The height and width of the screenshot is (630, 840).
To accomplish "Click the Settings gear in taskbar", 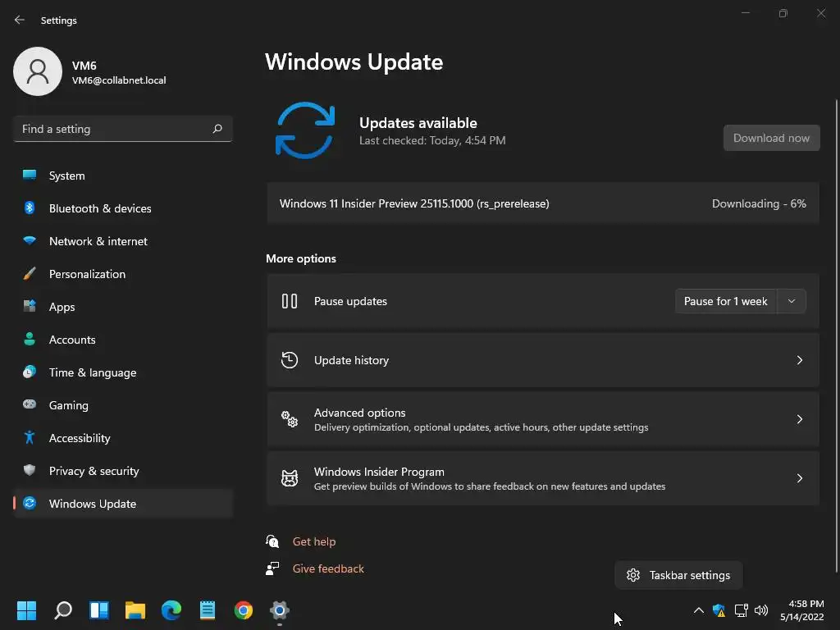I will pos(280,610).
